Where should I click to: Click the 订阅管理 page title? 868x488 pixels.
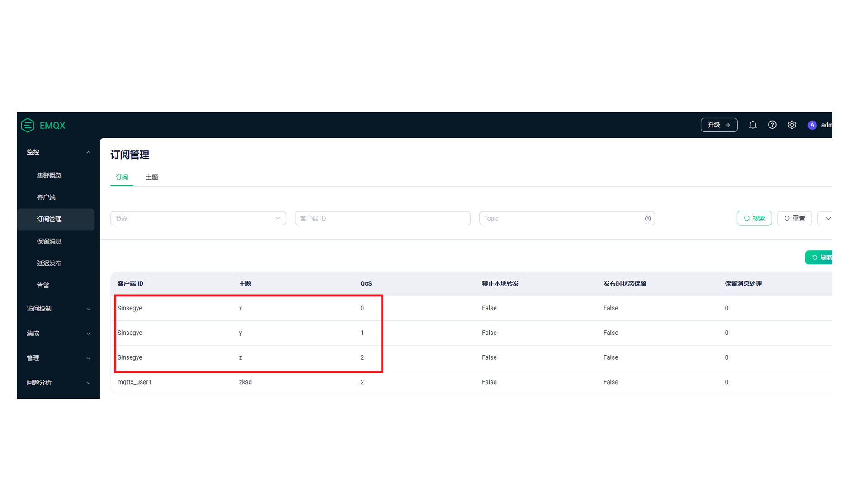coord(130,155)
